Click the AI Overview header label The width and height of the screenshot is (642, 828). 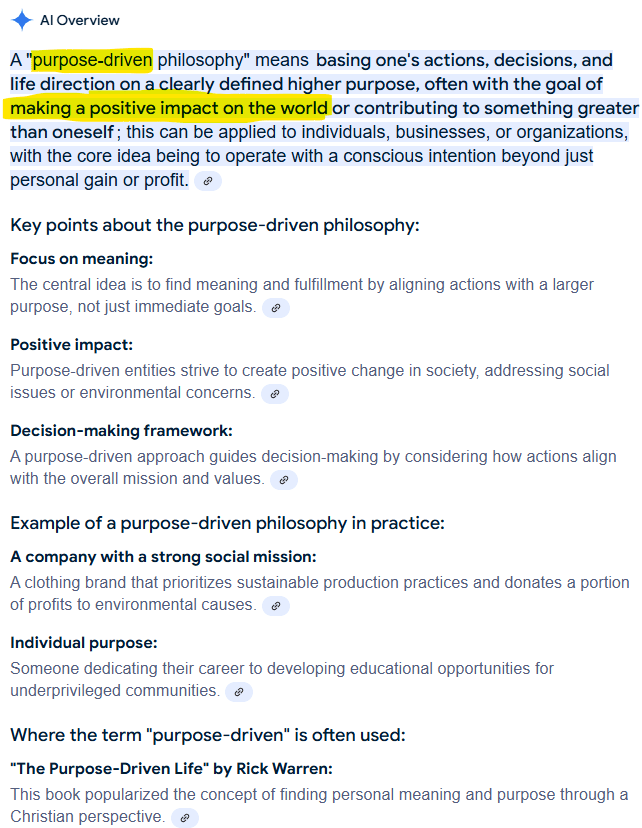tap(80, 20)
